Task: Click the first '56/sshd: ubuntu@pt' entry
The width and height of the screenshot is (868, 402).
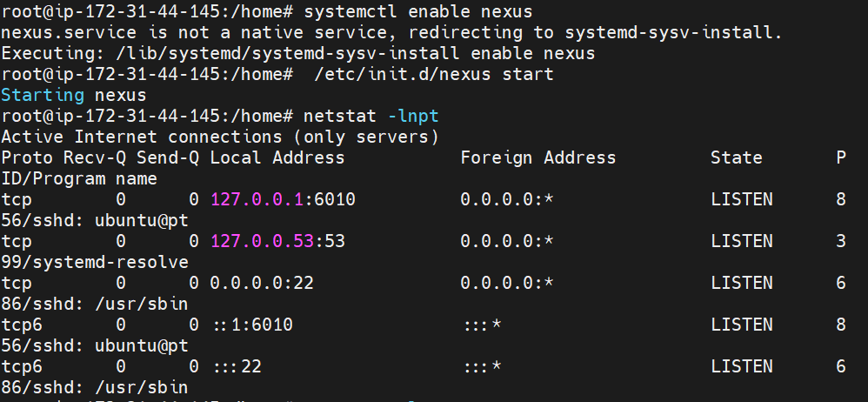Action: pos(95,220)
